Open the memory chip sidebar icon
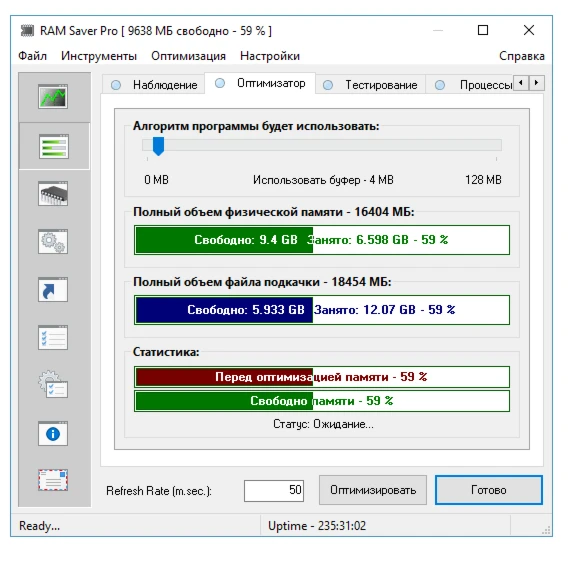The height and width of the screenshot is (568, 575). 53,193
